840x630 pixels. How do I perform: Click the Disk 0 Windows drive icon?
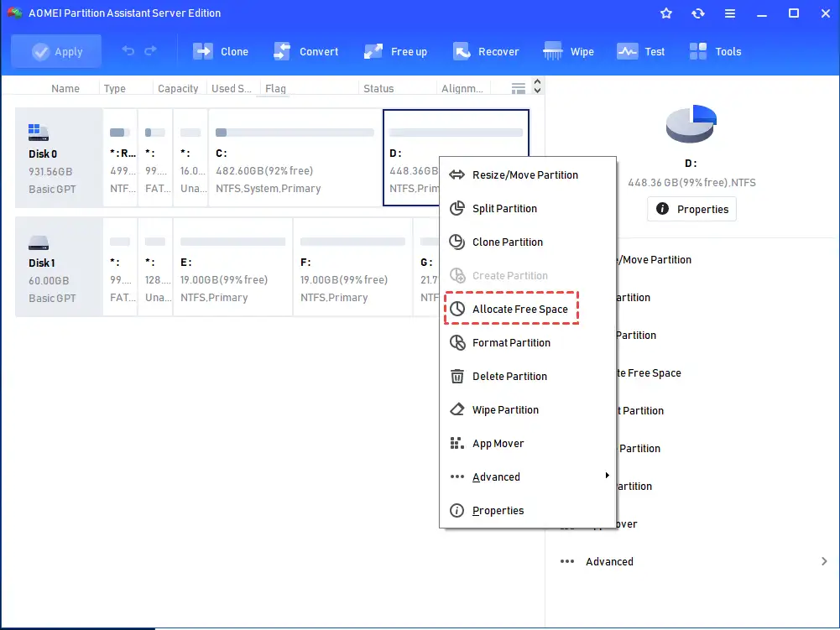39,133
